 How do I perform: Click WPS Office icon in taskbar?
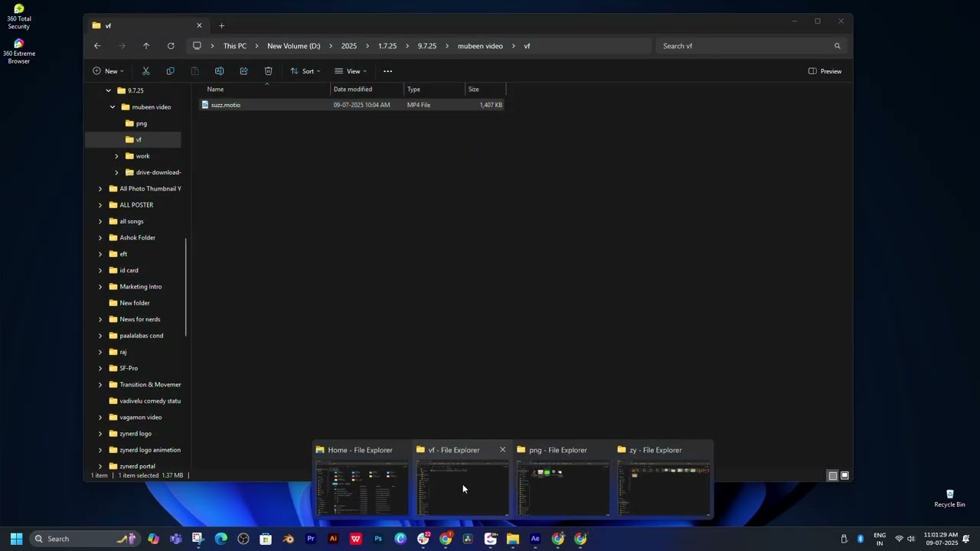pyautogui.click(x=355, y=539)
